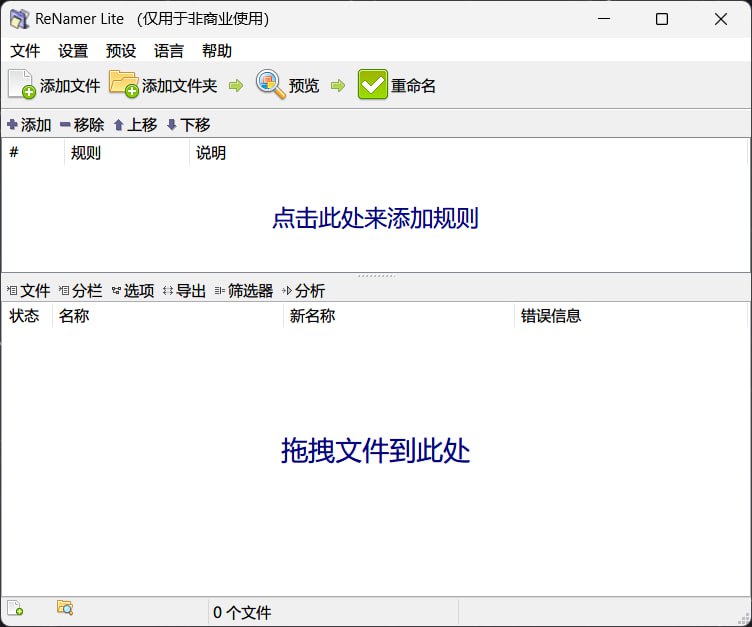Open the 文件 menu in menu bar

[25, 51]
